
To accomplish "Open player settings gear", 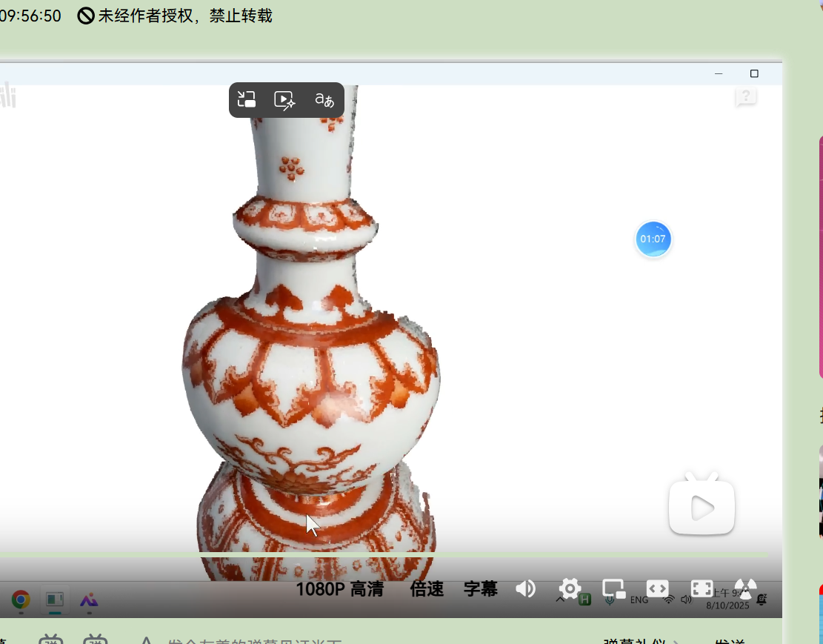I will coord(570,589).
